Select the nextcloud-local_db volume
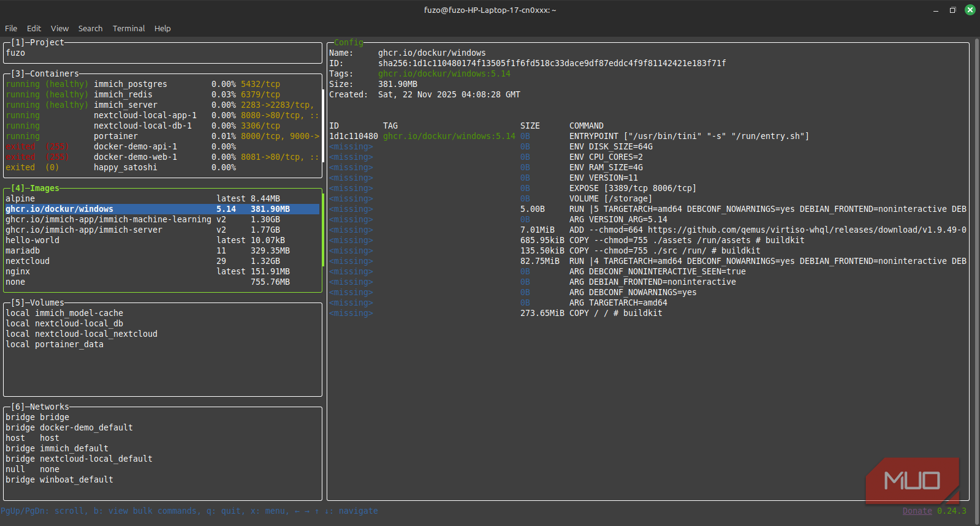Screen dimensions: 980x526 point(162,323)
